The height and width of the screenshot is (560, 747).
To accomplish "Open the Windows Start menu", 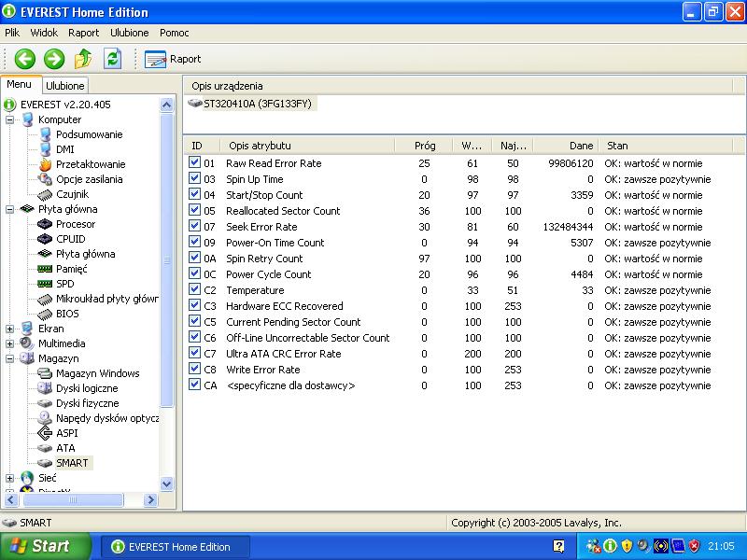I will coord(45,546).
